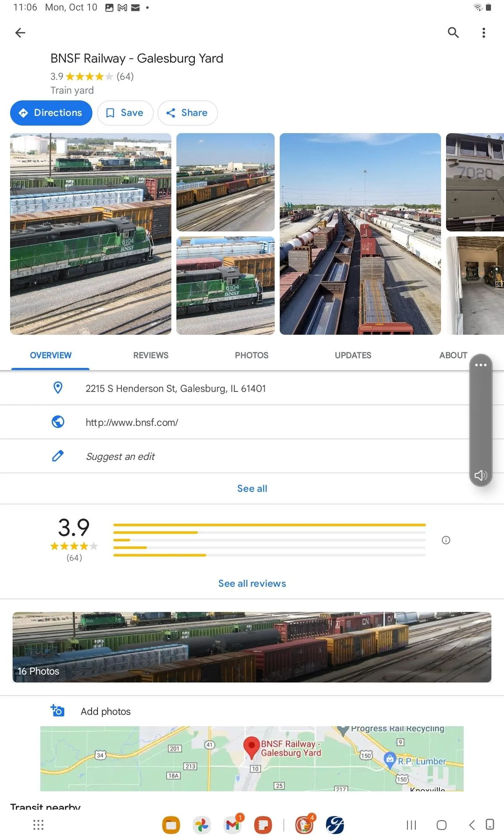This screenshot has width=504, height=840.
Task: Tap the review info circle icon
Action: [446, 540]
